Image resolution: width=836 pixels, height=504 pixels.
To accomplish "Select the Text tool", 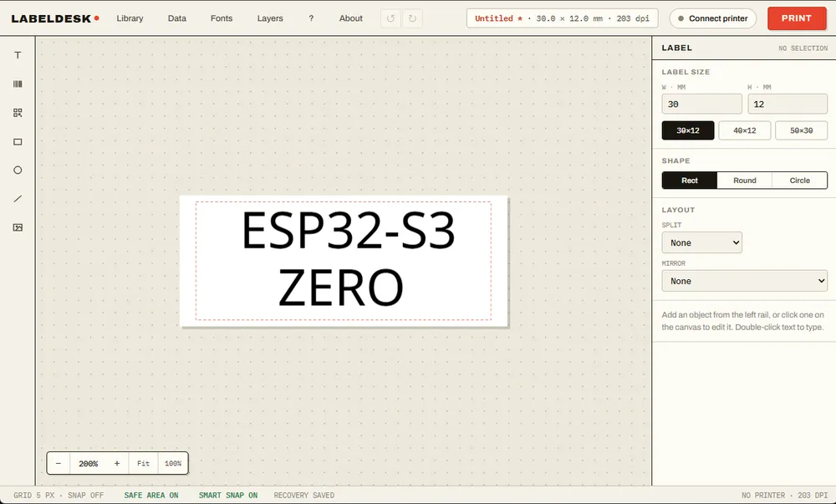I will tap(18, 55).
